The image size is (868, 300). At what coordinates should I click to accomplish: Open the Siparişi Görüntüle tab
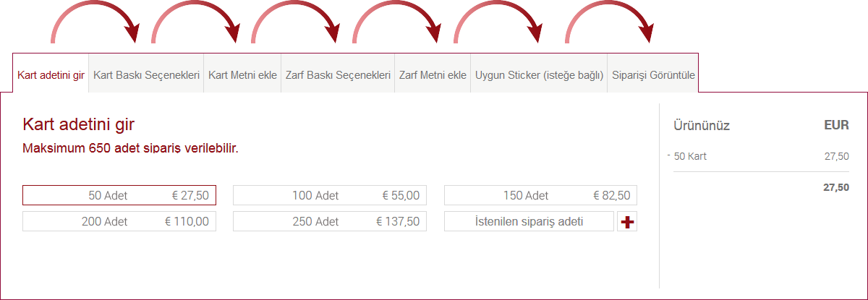pyautogui.click(x=653, y=75)
